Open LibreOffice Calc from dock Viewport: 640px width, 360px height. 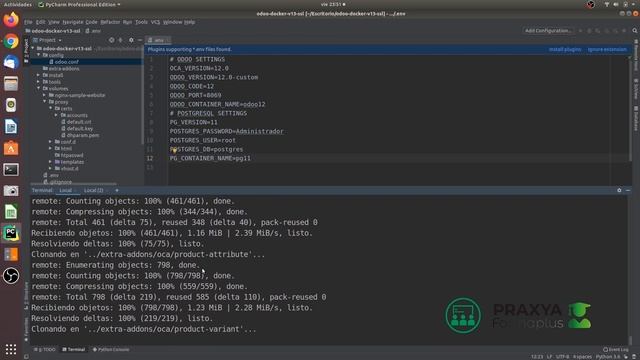[x=11, y=212]
